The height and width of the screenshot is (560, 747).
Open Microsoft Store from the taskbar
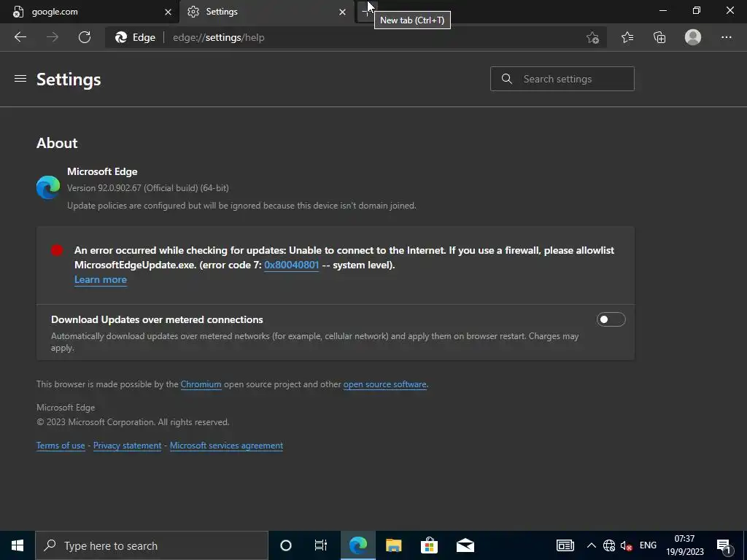[429, 545]
